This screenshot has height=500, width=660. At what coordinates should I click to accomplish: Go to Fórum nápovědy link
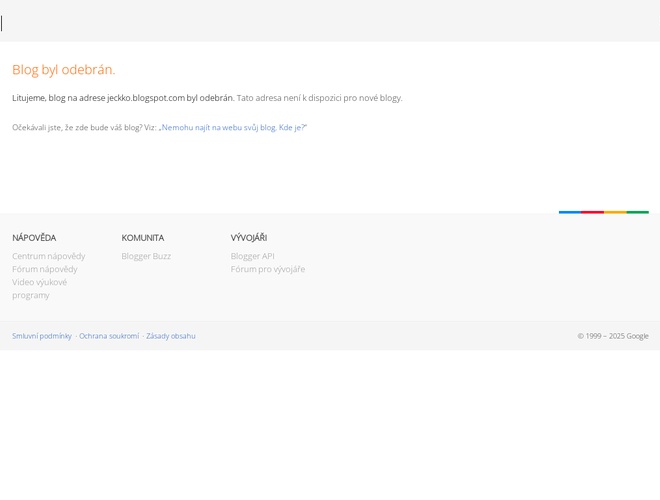tap(44, 269)
